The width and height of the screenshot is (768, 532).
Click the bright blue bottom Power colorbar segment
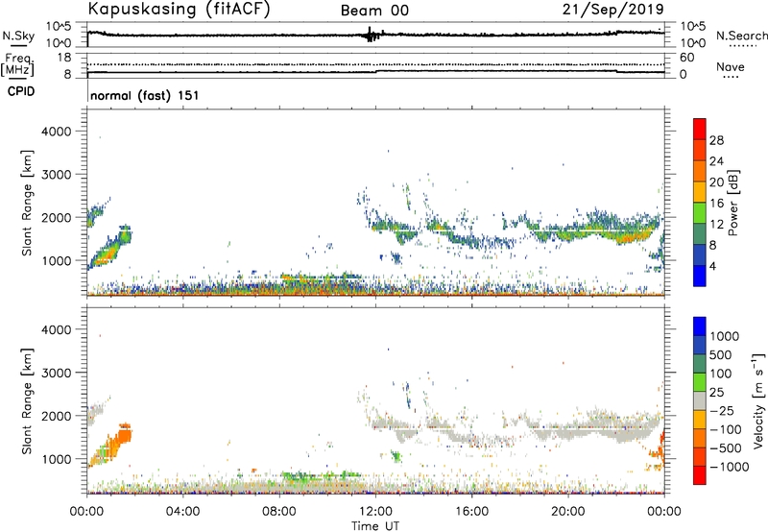(700, 276)
